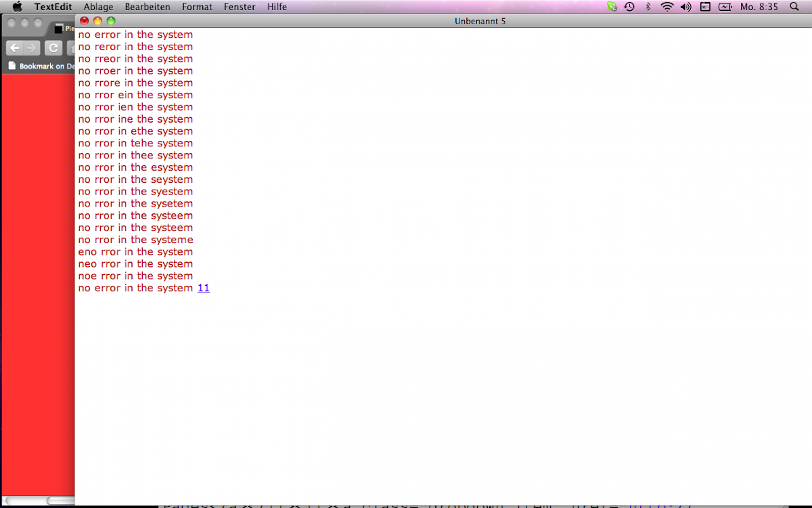Image resolution: width=812 pixels, height=508 pixels.
Task: Click the battery status icon
Action: (725, 7)
